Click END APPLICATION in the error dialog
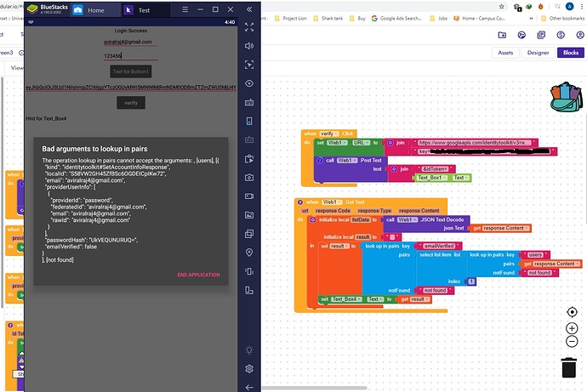 [x=198, y=275]
